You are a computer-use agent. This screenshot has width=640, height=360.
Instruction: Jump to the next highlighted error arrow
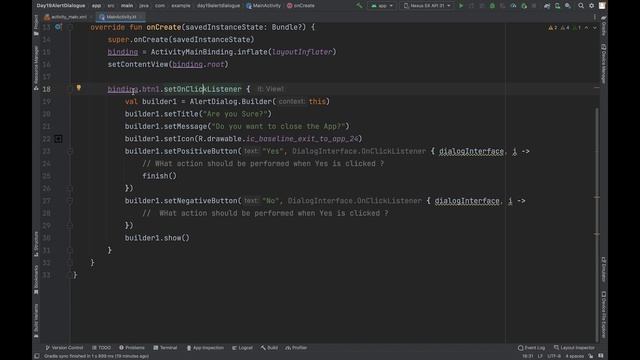pos(595,28)
